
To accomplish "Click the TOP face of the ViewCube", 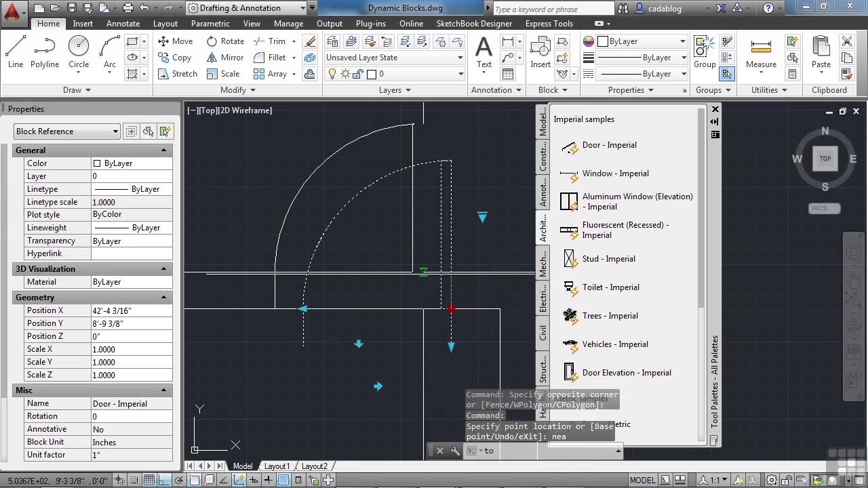I will tap(825, 159).
